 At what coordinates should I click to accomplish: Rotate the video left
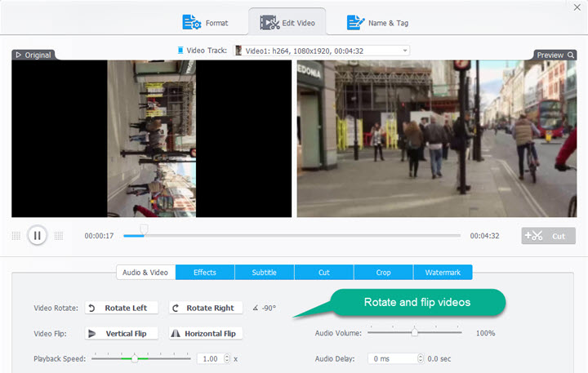[x=122, y=308]
